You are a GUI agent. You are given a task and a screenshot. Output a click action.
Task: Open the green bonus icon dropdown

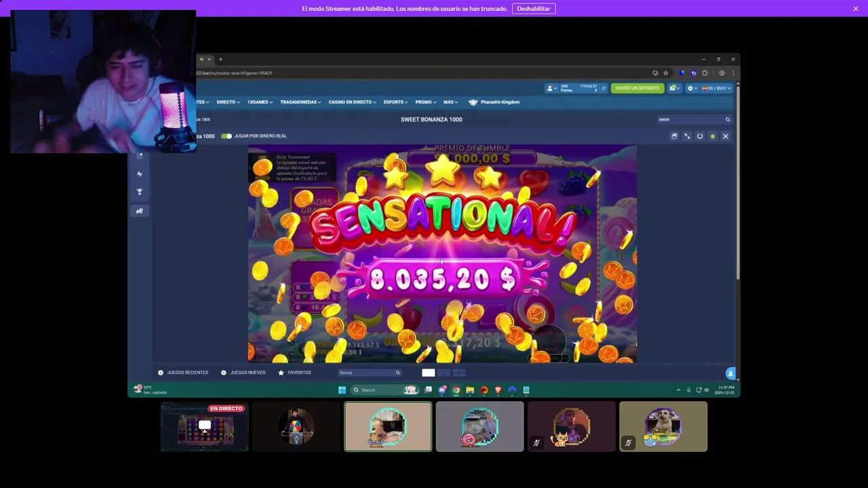click(675, 88)
